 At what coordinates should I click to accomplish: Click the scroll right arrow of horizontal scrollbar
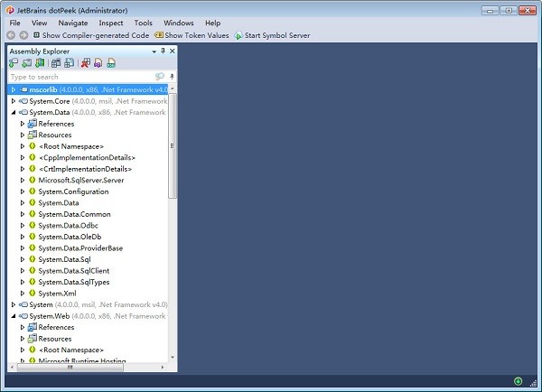pyautogui.click(x=163, y=367)
